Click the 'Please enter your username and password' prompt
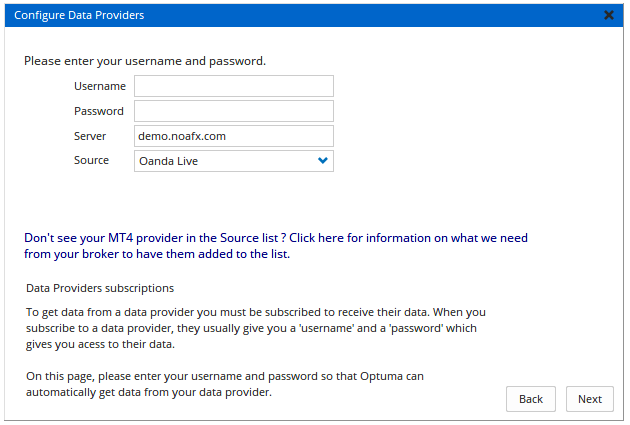Image resolution: width=630 pixels, height=425 pixels. (145, 61)
